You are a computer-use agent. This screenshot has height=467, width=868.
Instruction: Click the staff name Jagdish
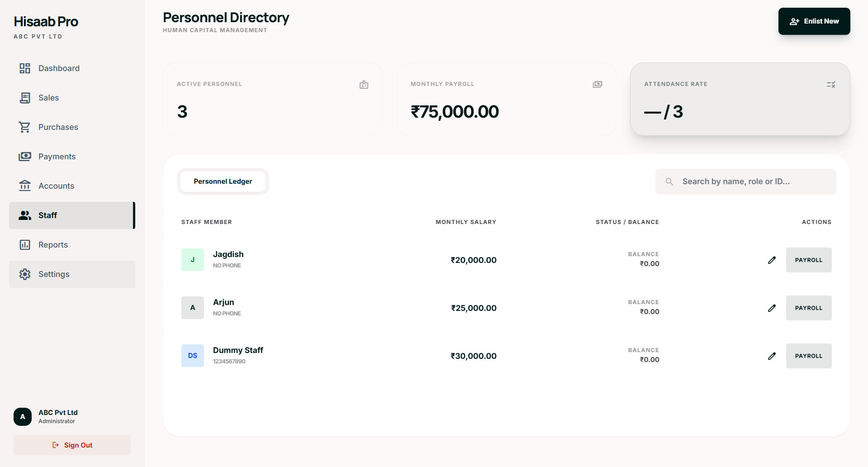click(228, 254)
